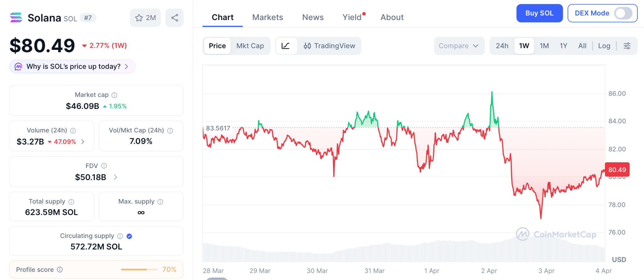Open the Compare dropdown
Viewport: 644px width, 280px height.
[459, 46]
